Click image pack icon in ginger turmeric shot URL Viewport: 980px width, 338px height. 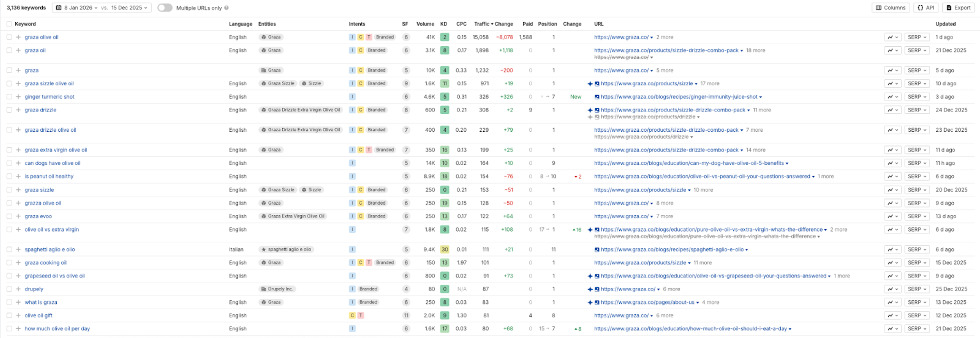[x=597, y=97]
